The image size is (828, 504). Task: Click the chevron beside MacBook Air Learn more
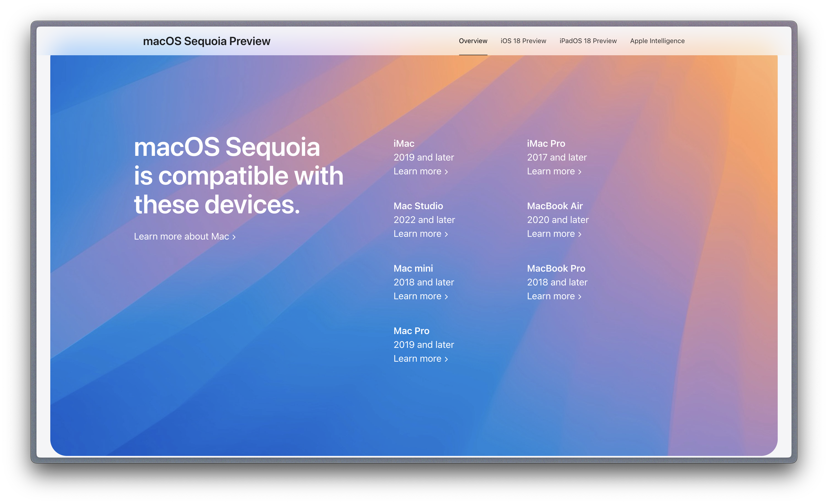[580, 235]
